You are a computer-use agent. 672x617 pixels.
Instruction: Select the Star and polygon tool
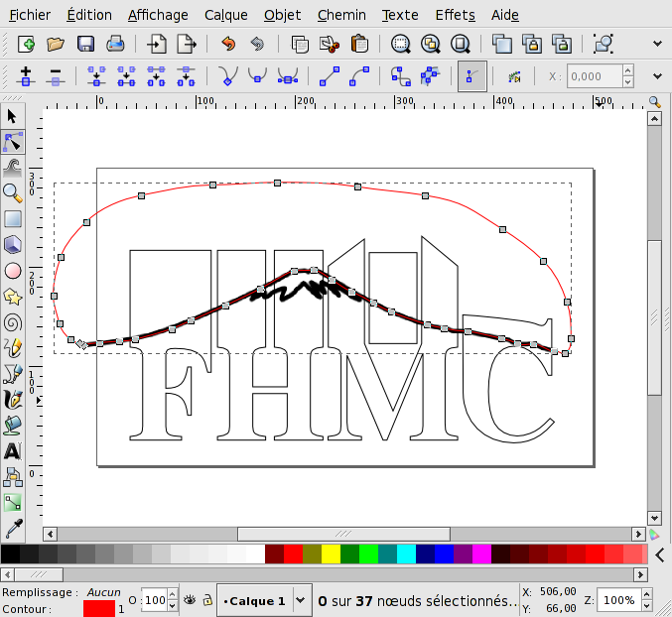coord(13,297)
